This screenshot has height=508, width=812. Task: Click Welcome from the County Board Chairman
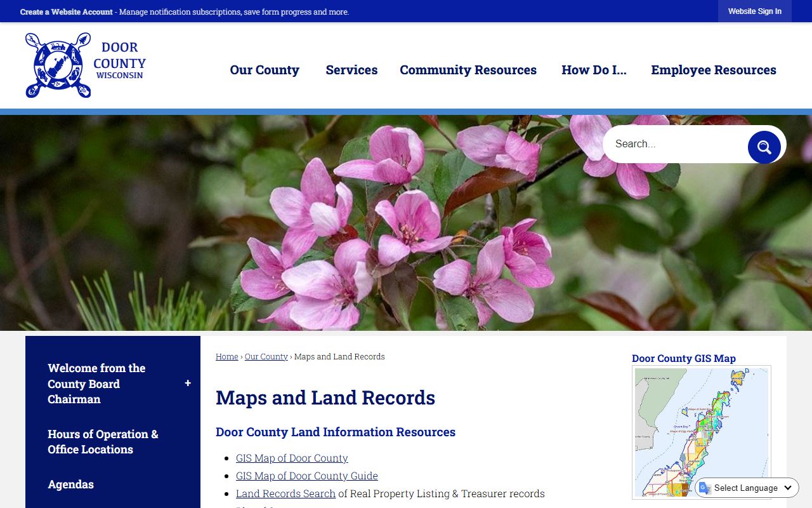96,384
